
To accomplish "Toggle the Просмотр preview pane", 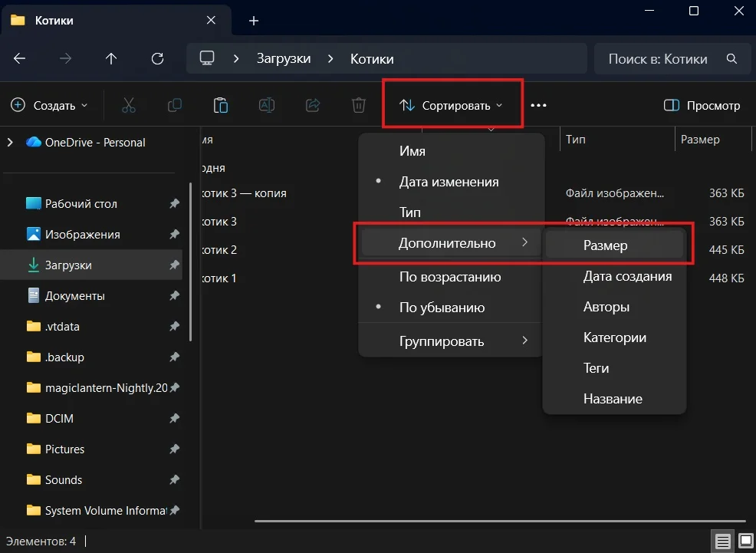I will click(x=702, y=105).
